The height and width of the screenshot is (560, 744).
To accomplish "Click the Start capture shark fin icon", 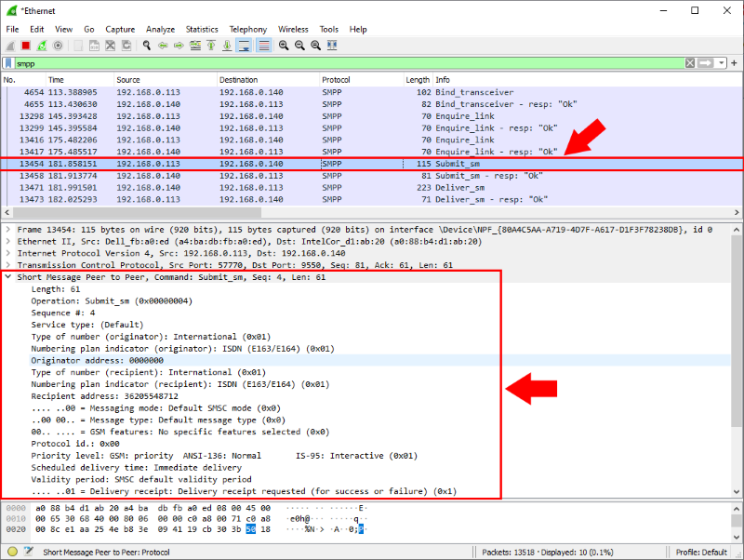I will pos(10,46).
